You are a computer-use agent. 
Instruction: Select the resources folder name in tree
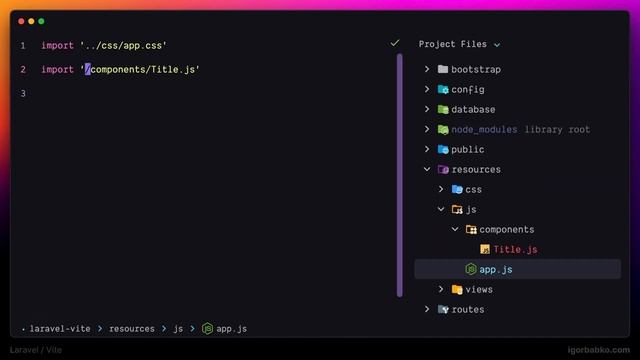(x=476, y=169)
